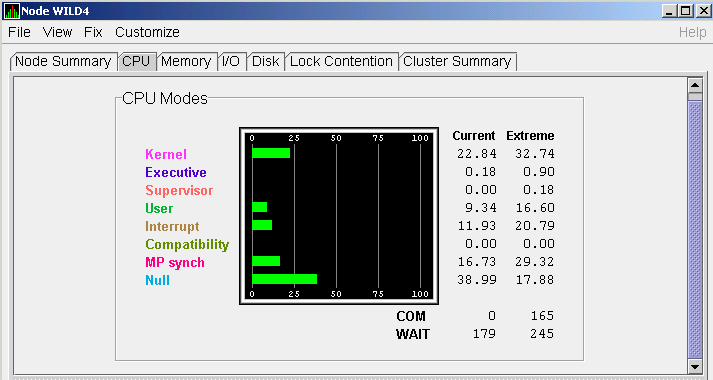Show the Lock Contention tab
713x380 pixels.
[341, 61]
